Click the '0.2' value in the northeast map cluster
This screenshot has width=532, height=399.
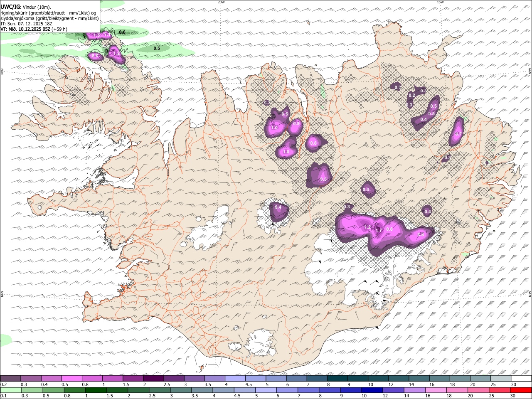pos(412,95)
